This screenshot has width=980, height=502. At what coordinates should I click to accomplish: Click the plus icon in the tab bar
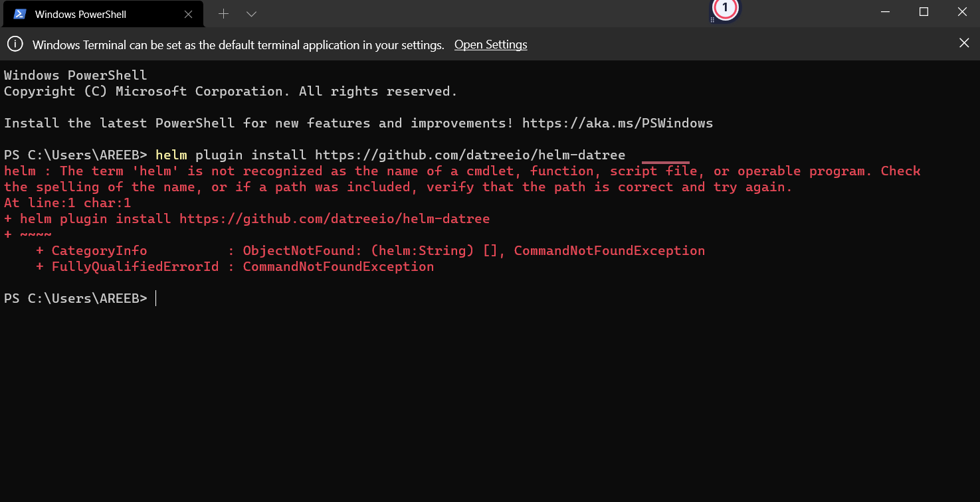click(x=223, y=13)
